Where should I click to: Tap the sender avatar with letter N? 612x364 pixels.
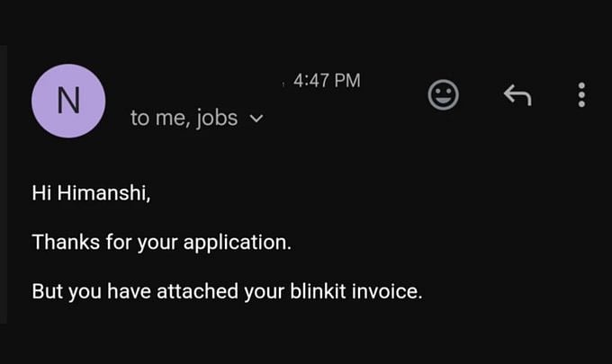(68, 102)
